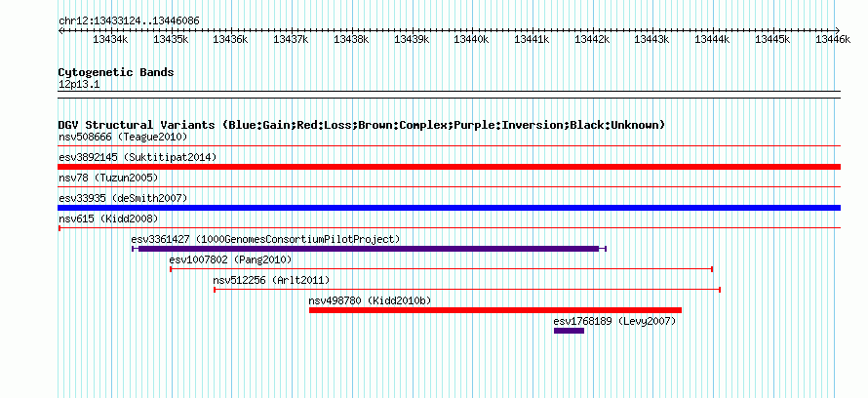This screenshot has width=868, height=398.
Task: Open the nsv498780 (Kidd2010b) variant label
Action: point(370,300)
